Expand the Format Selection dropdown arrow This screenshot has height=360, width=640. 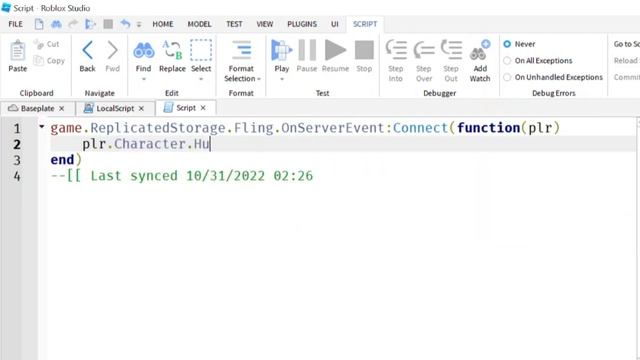click(x=259, y=79)
